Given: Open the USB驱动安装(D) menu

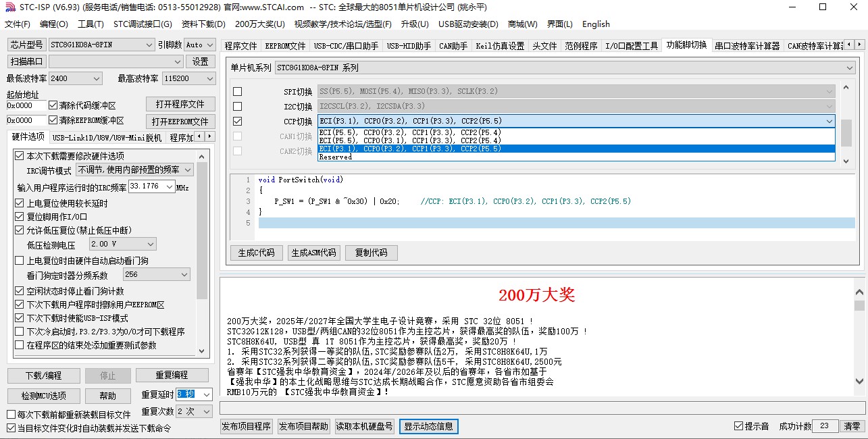Looking at the screenshot, I should (x=468, y=24).
